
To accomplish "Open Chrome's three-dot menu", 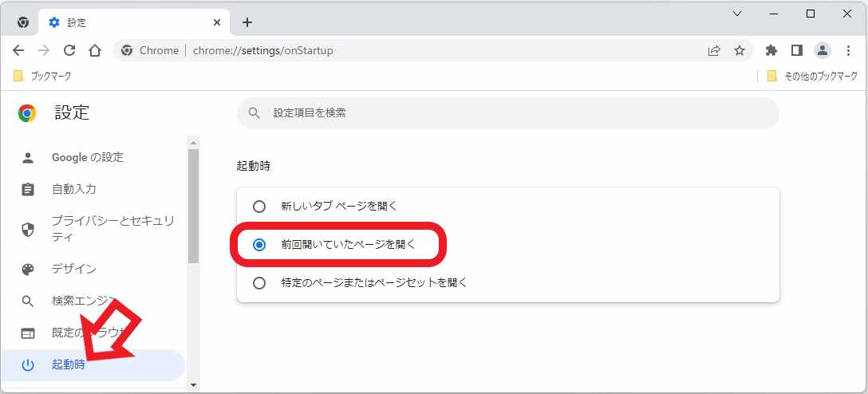I will 847,50.
